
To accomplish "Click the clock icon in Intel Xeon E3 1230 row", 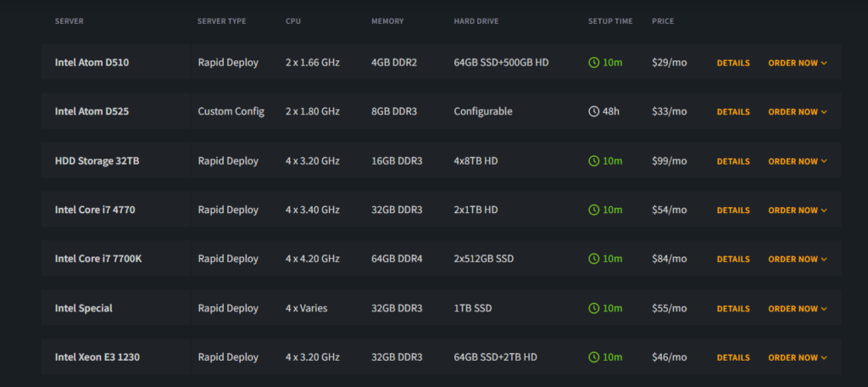I will point(593,357).
